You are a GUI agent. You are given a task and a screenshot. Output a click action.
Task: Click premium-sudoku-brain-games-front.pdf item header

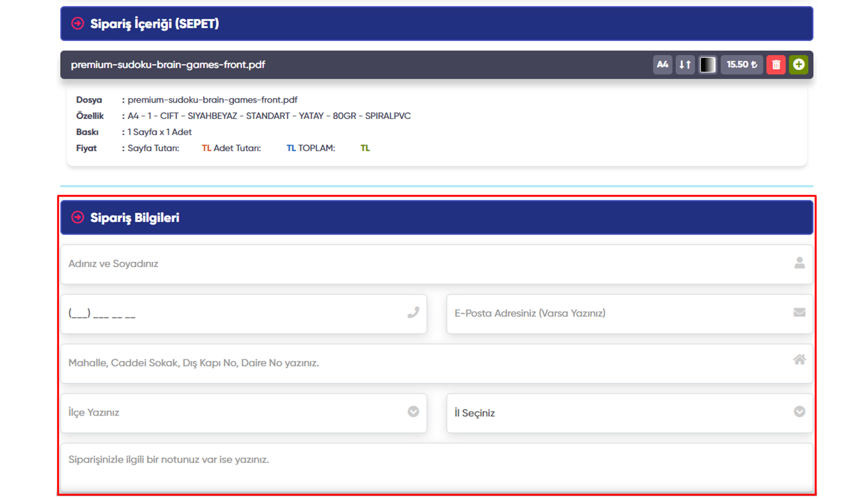(x=436, y=65)
